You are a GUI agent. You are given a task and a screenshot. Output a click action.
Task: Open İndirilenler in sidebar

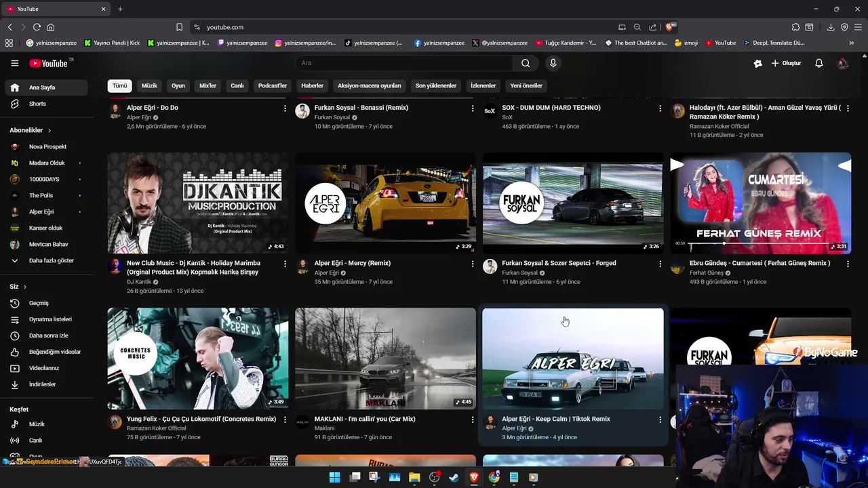coord(46,384)
